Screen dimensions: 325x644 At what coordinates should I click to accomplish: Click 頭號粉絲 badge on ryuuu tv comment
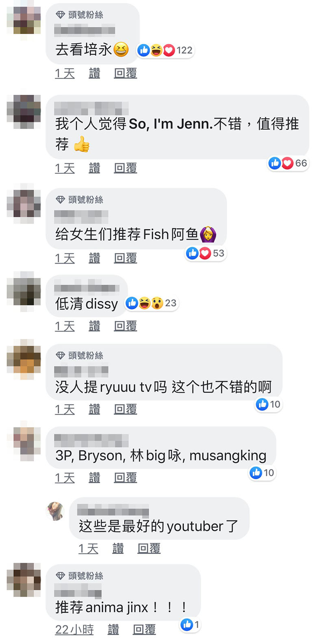click(80, 356)
